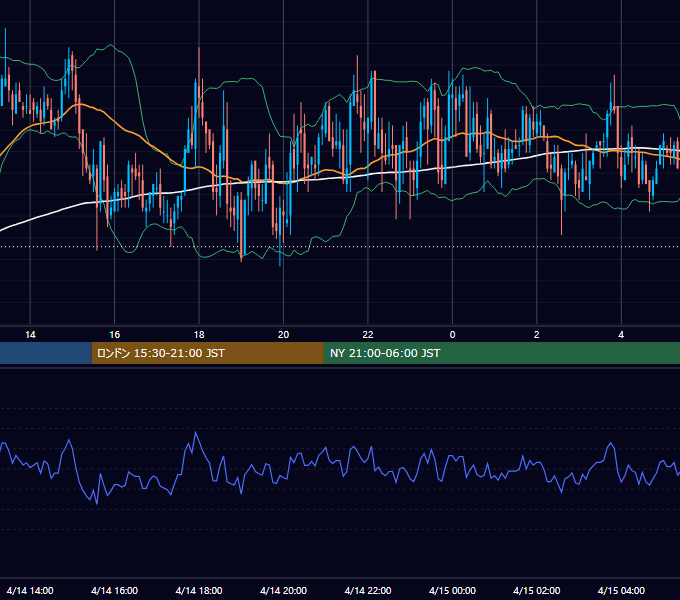Image resolution: width=680 pixels, height=600 pixels.
Task: Click the 20 hour label on price chart axis
Action: (x=283, y=335)
